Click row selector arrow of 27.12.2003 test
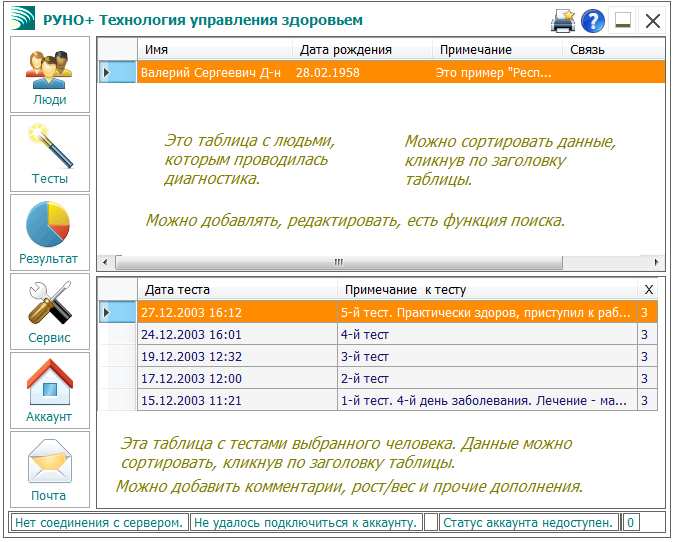The image size is (674, 542). (x=117, y=312)
